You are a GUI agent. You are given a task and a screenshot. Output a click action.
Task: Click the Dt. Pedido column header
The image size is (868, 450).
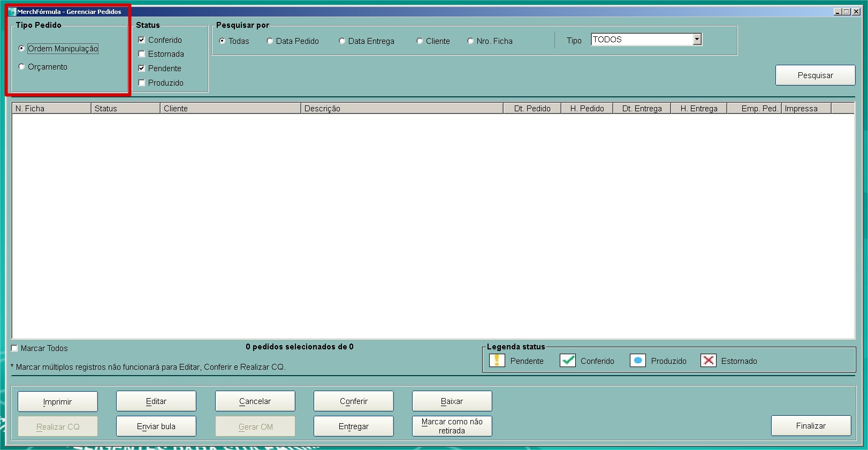coord(532,109)
